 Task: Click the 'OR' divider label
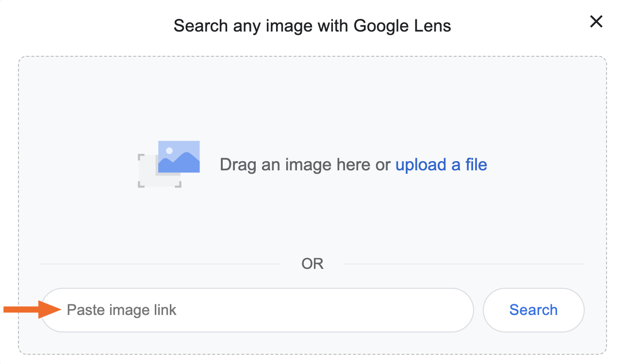point(312,264)
